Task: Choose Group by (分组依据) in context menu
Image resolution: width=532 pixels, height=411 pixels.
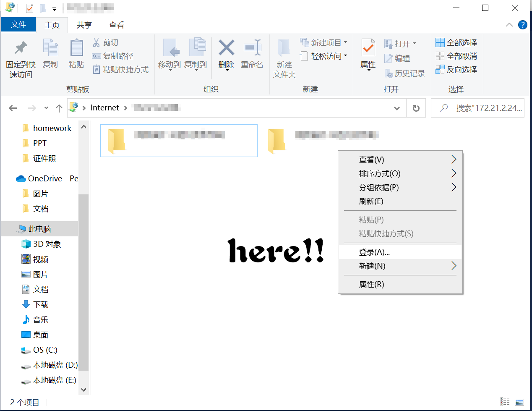Action: click(400, 187)
